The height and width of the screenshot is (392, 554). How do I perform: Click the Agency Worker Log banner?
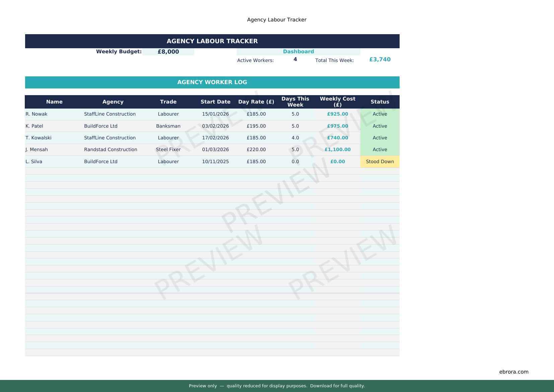212,82
